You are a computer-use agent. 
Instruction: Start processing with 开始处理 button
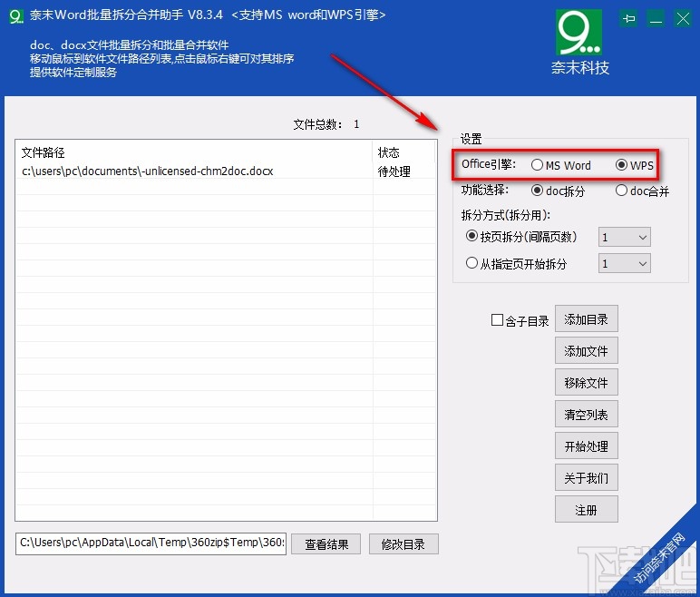[586, 445]
